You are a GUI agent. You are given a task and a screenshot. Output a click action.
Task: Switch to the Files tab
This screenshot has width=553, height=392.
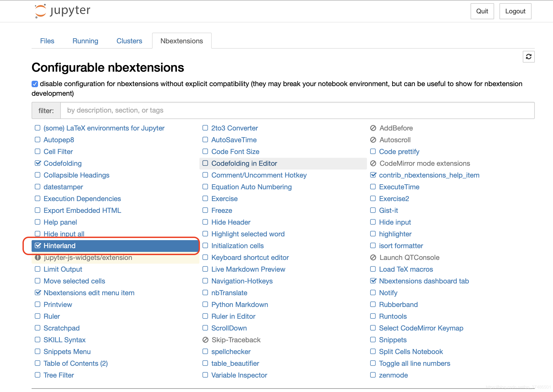click(47, 41)
